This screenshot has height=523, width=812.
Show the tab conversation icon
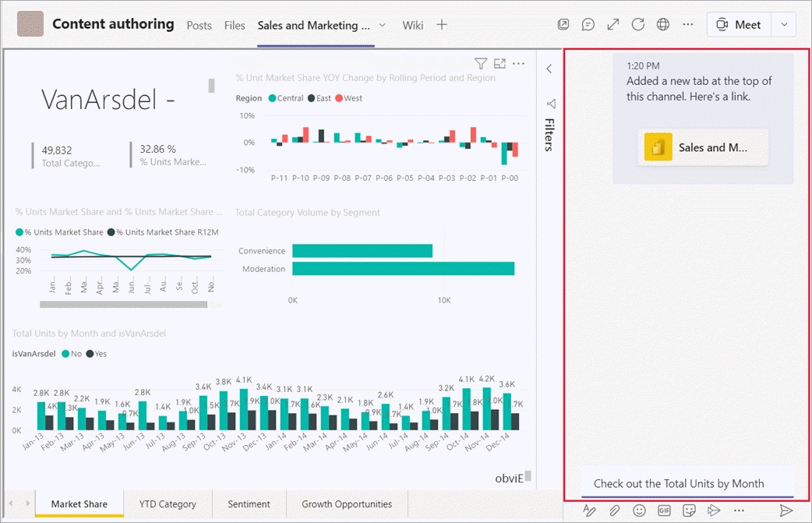588,25
